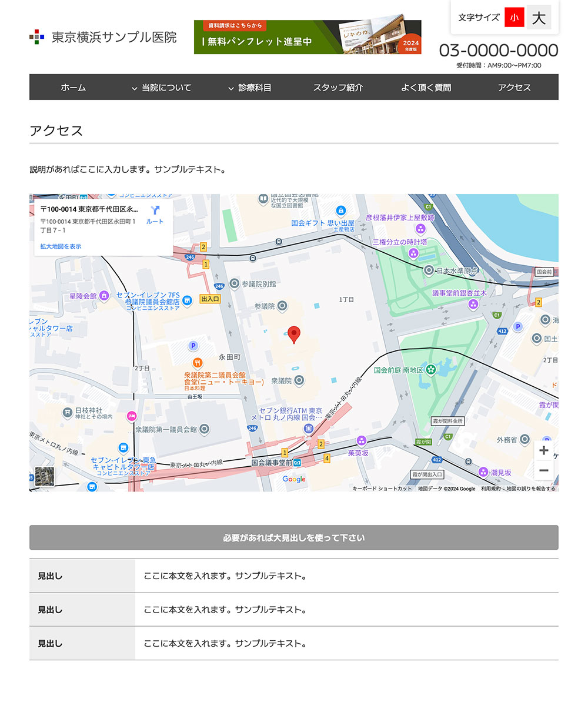Click the 必要があれば大見出しを使って下さい heading bar
Image resolution: width=588 pixels, height=709 pixels.
click(294, 537)
